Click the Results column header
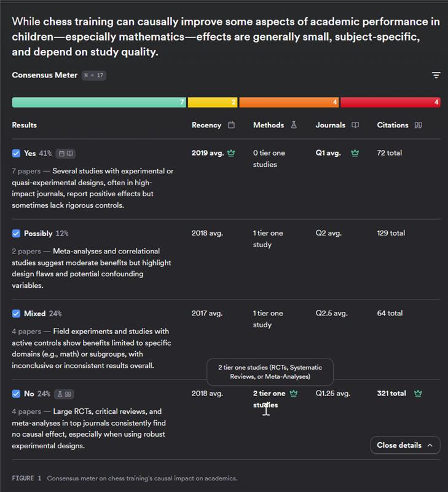This screenshot has width=448, height=492. [25, 125]
